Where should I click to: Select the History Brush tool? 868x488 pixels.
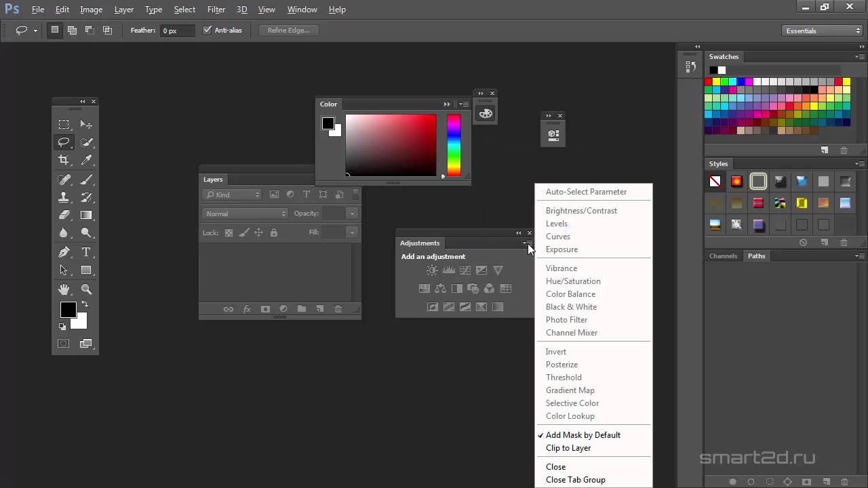click(86, 197)
